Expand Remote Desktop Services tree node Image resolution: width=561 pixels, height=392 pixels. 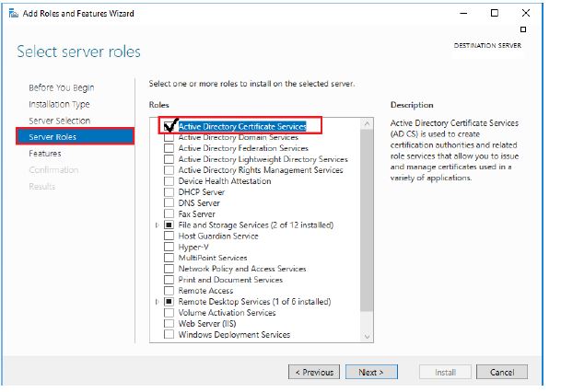tap(157, 302)
